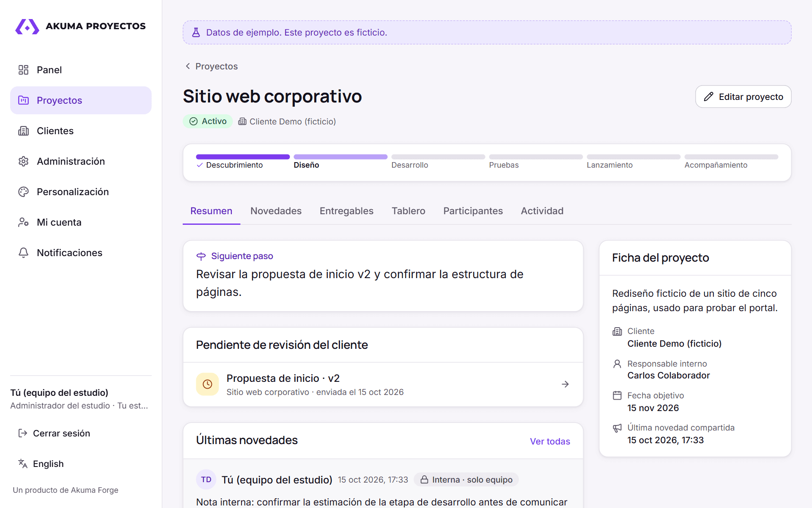
Task: Click the Akuma Proyectos logo icon
Action: (x=27, y=26)
